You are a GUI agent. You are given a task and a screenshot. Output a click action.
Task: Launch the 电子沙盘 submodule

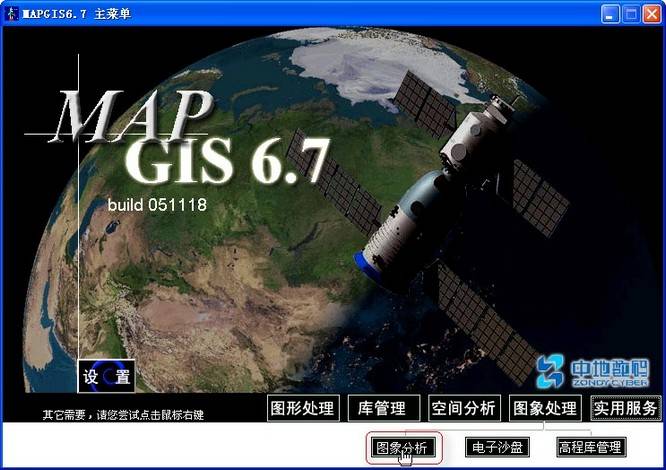tap(497, 447)
